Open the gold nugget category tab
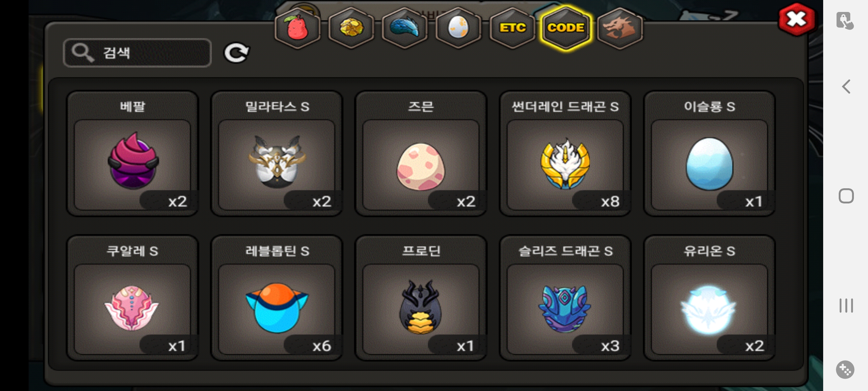Screen dimensions: 868x391 pos(351,28)
